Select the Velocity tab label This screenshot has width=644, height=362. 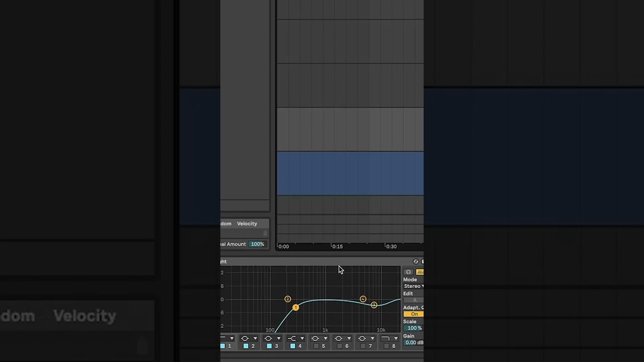pos(247,224)
